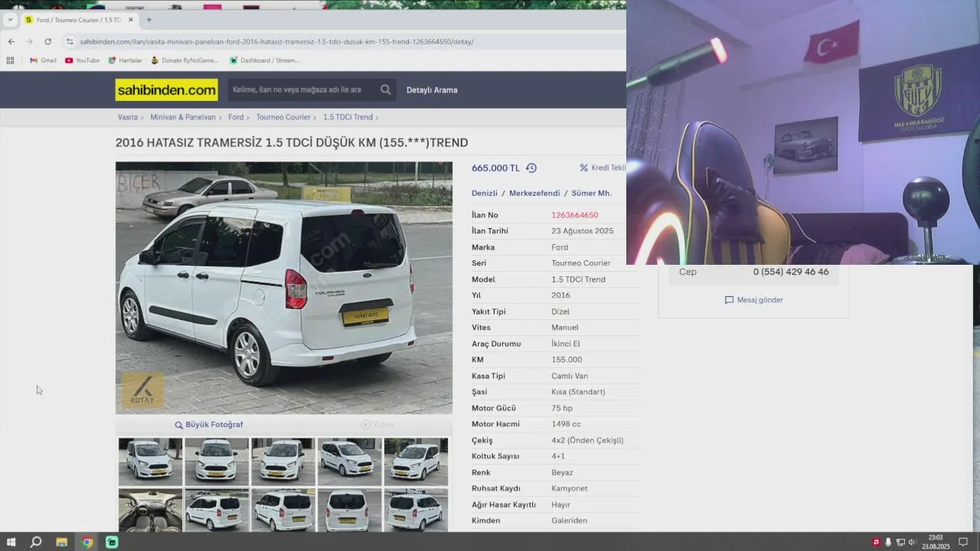
Task: Close the Ford Tourneo Courier tab
Action: click(x=131, y=20)
